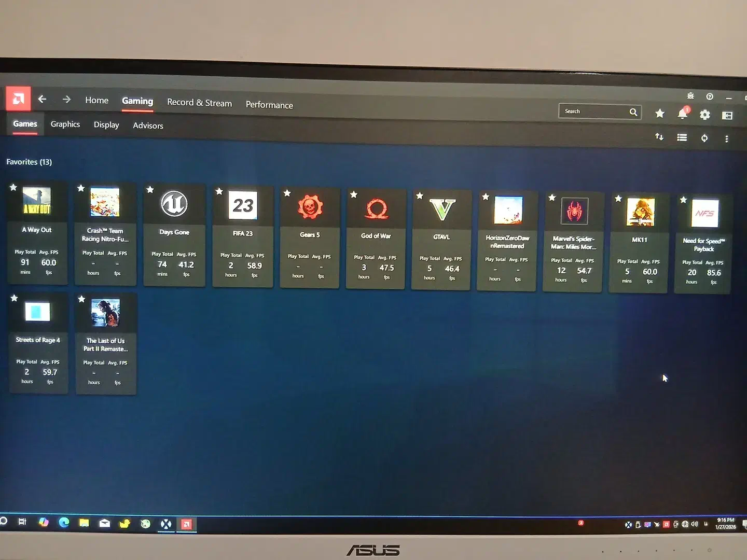Switch to Record & Stream tab

pos(200,103)
